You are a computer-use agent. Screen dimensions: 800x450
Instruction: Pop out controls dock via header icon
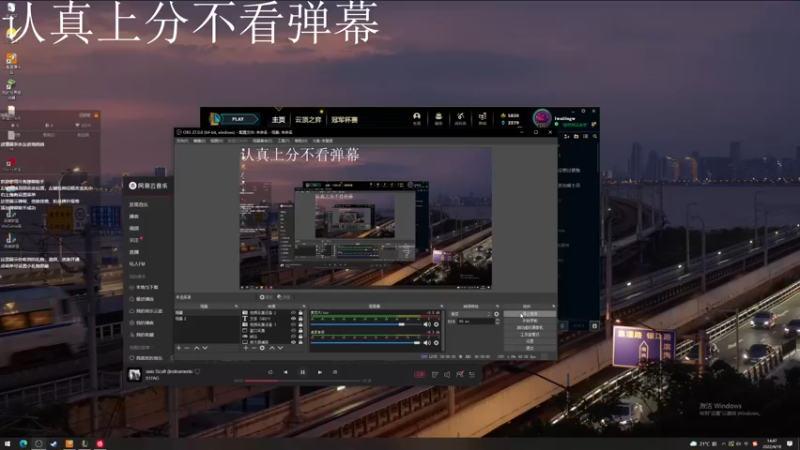coord(554,306)
